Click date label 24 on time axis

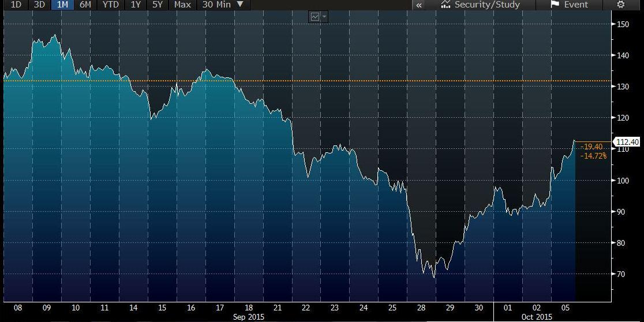(x=364, y=307)
